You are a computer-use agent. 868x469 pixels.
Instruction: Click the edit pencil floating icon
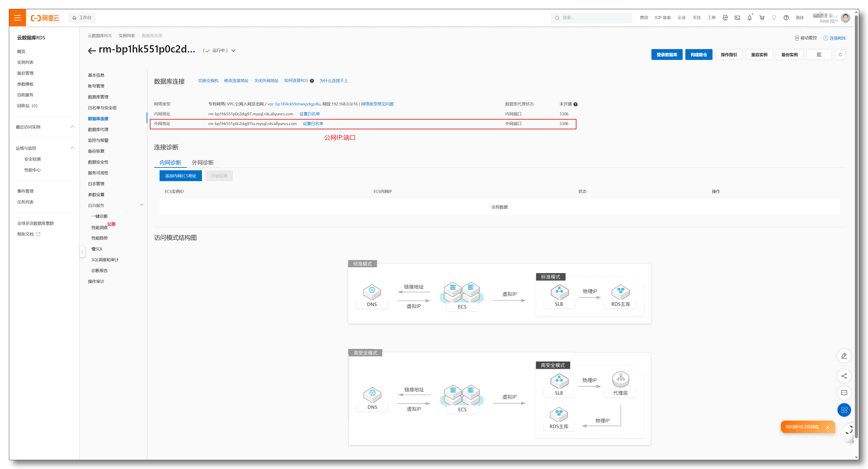click(x=844, y=356)
